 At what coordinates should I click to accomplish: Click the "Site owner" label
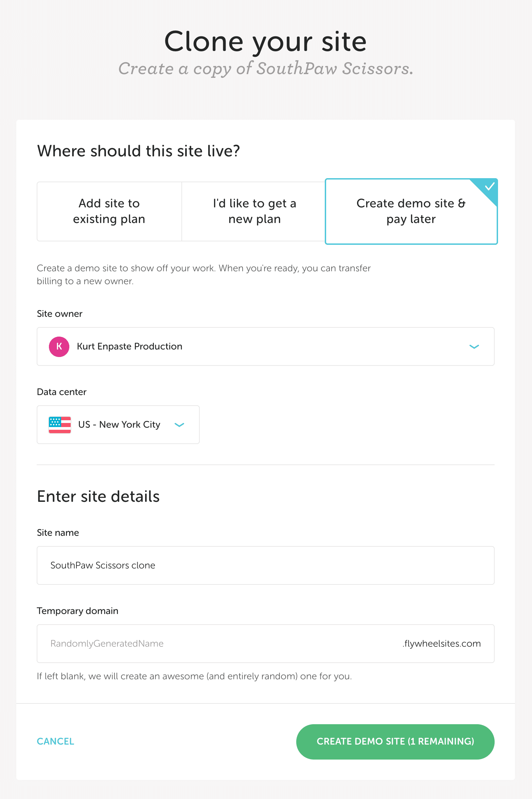click(x=59, y=314)
